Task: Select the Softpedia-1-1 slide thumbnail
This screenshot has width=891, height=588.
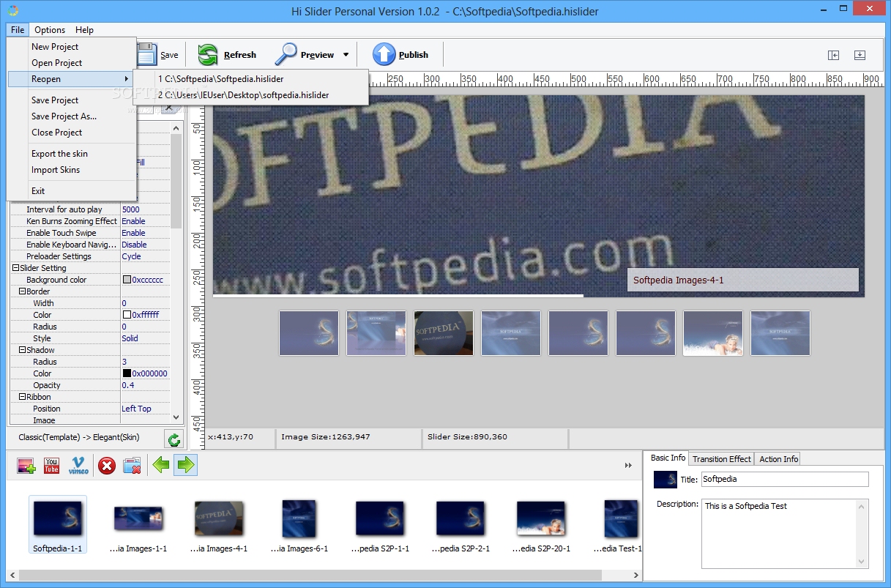Action: tap(58, 524)
